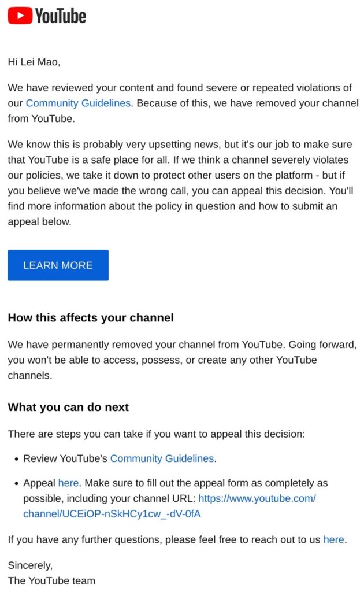
Task: Click 'We have permanently removed' paragraph
Action: click(182, 360)
